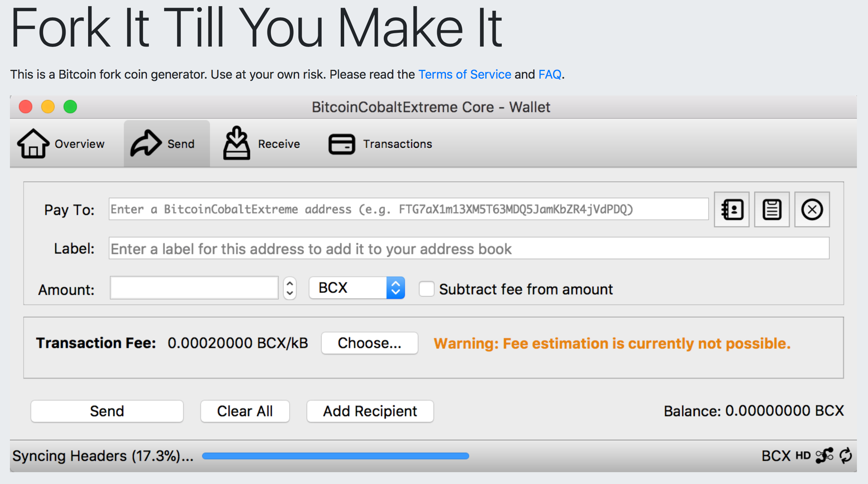The width and height of the screenshot is (868, 484).
Task: Click the address book contact icon
Action: click(x=731, y=209)
